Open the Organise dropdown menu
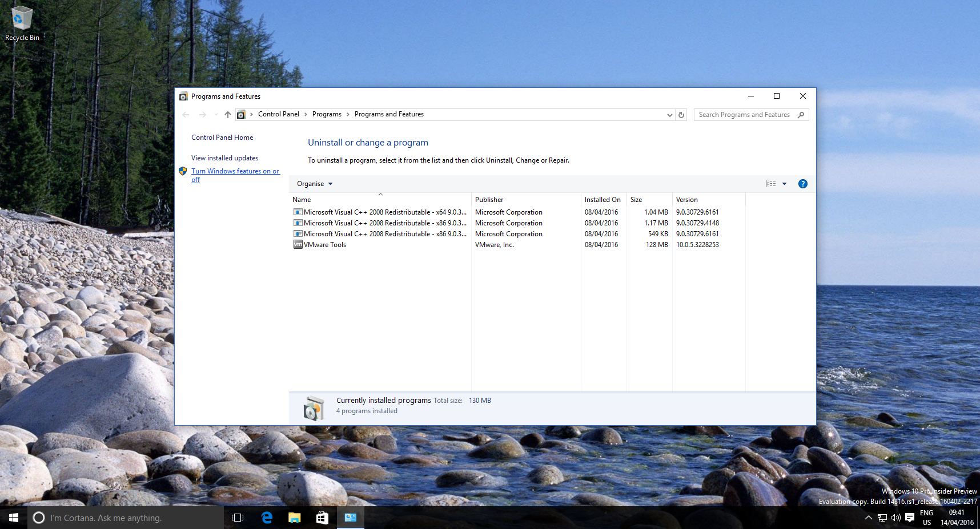Viewport: 980px width, 529px height. pyautogui.click(x=315, y=184)
